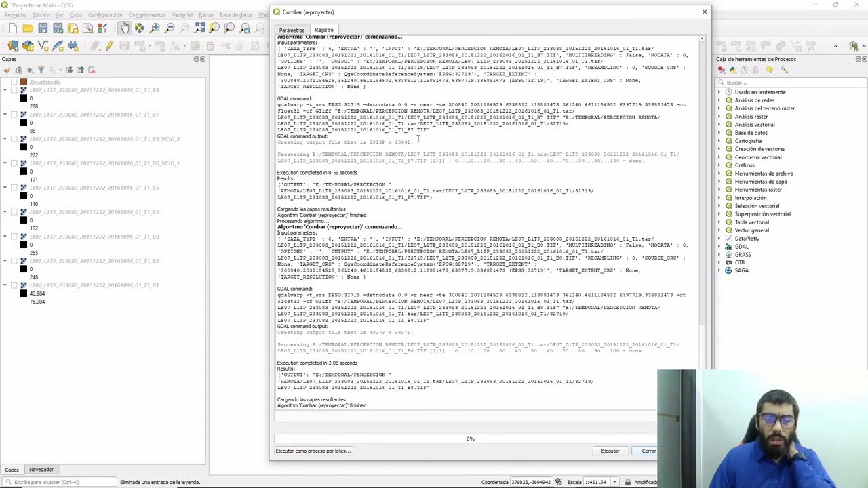Click Expand All icon in Capas panel
The image size is (868, 488).
click(x=69, y=70)
